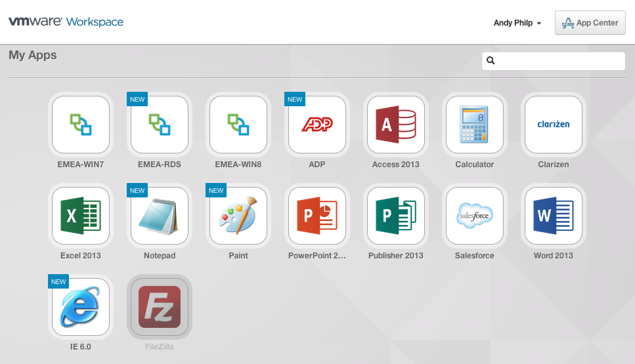The image size is (635, 364).
Task: Open the Salesforce app icon
Action: point(475,216)
